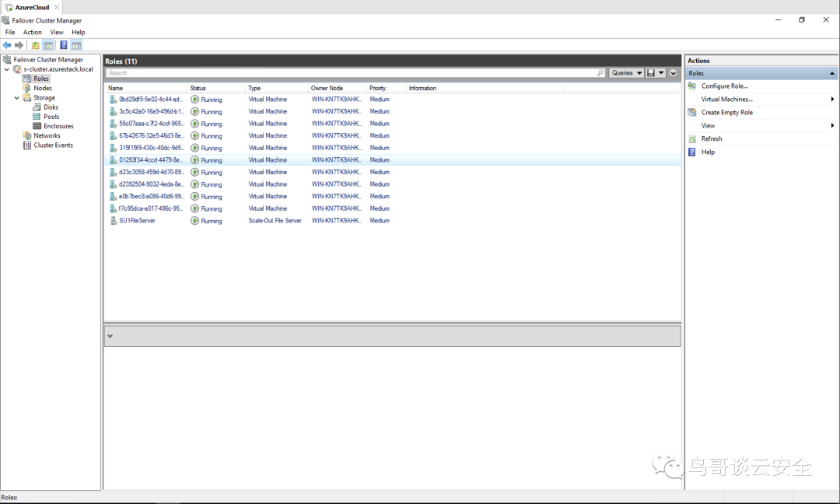Select the role d23c3058-459d-4d70-89…
This screenshot has height=504, width=840.
click(x=392, y=173)
